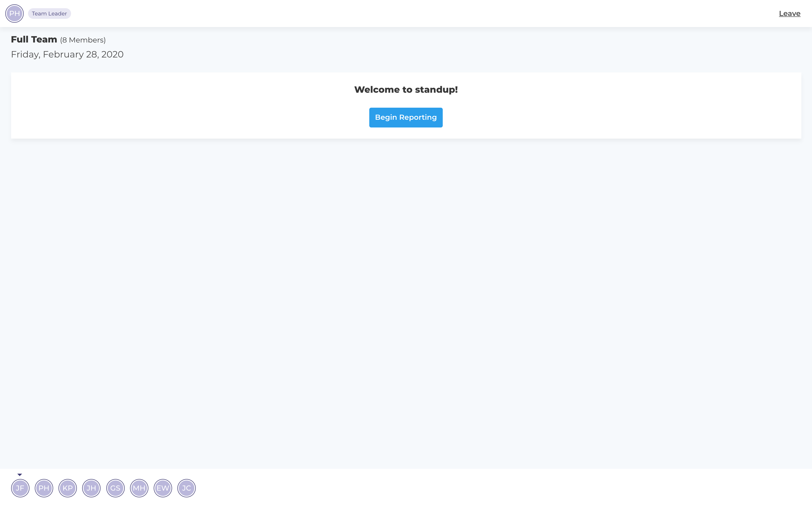
Task: Select the JF member avatar
Action: (20, 488)
